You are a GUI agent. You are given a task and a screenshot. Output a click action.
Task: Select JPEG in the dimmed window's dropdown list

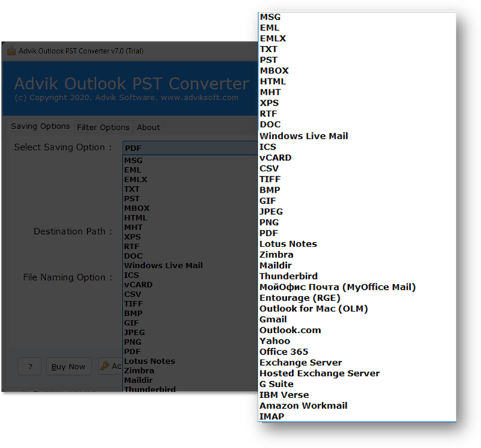134,333
